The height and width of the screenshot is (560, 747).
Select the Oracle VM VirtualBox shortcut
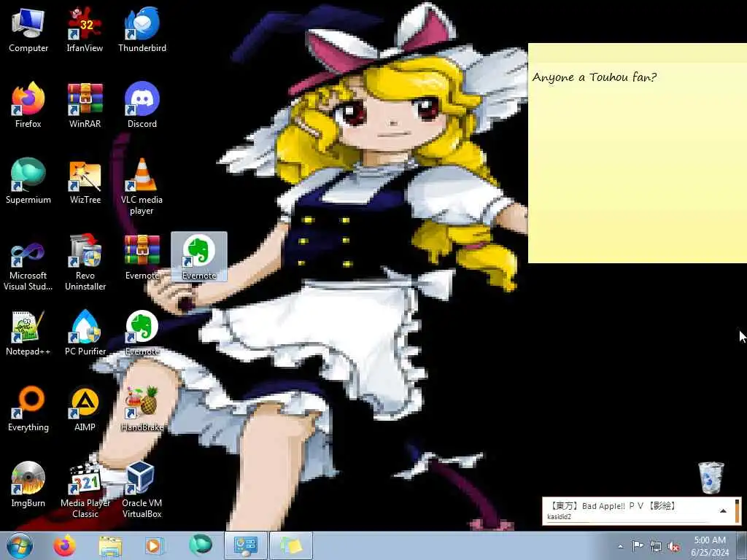[x=142, y=490]
